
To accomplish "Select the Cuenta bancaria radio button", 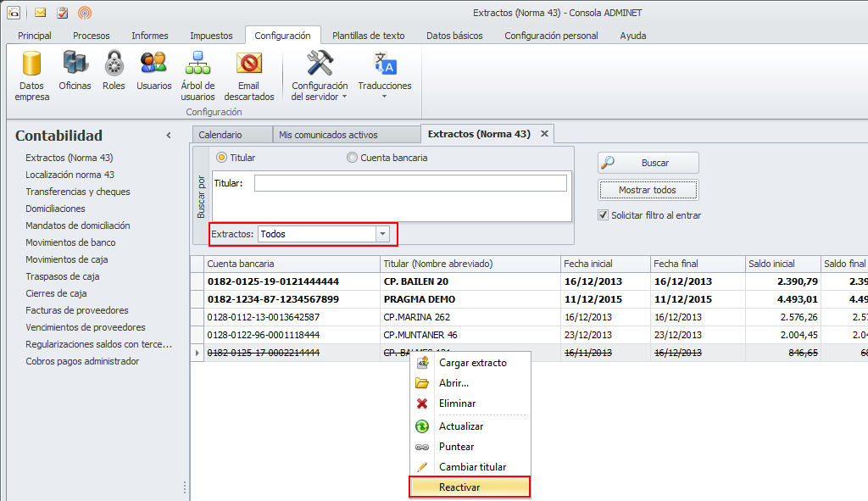I will (x=353, y=158).
